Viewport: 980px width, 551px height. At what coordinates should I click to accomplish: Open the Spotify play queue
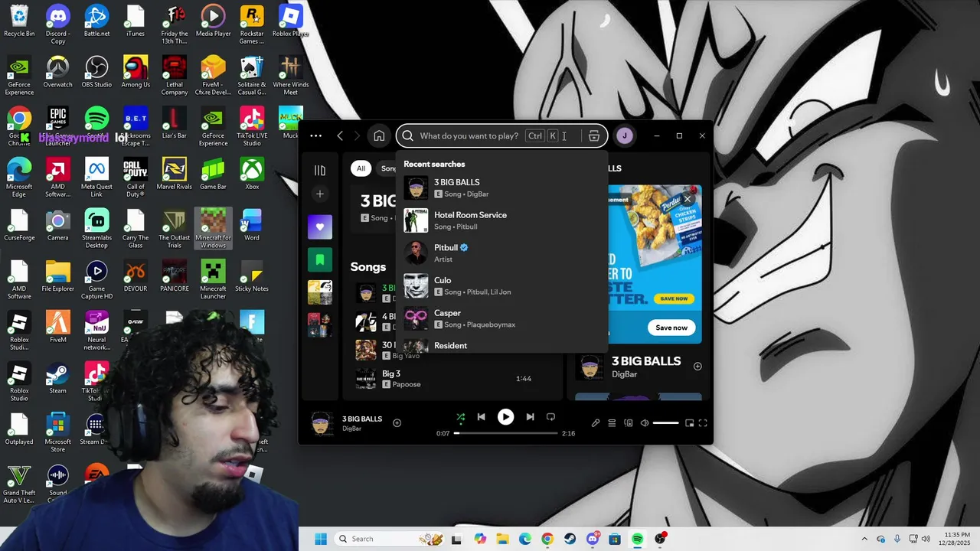[612, 423]
